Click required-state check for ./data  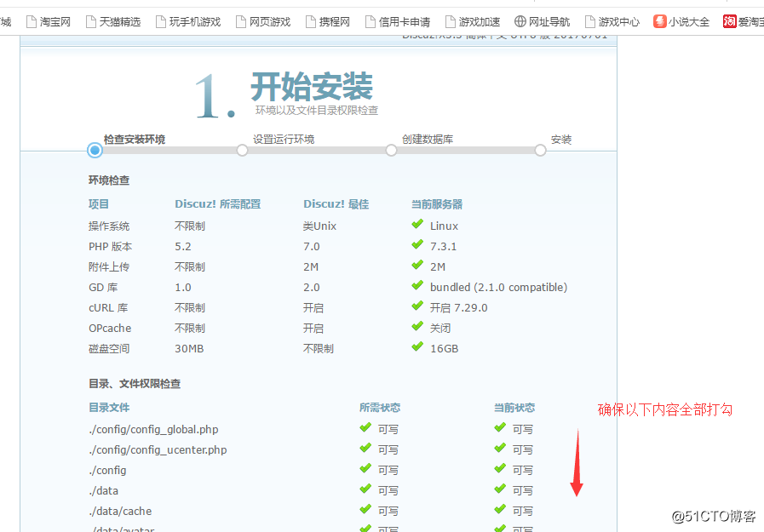[x=365, y=489]
